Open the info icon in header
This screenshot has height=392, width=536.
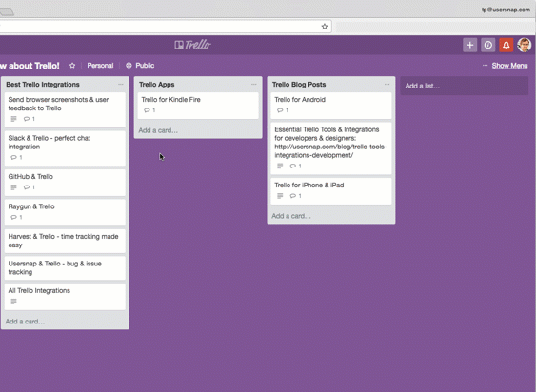[488, 45]
